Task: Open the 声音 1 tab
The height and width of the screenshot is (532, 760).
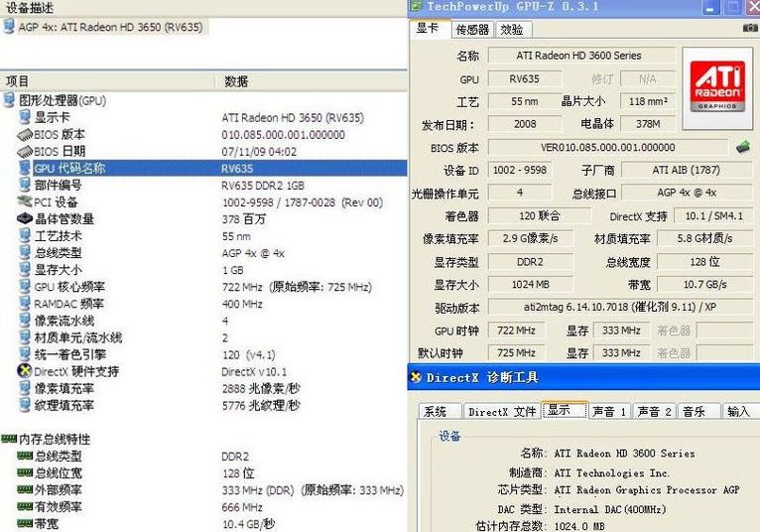Action: (610, 411)
